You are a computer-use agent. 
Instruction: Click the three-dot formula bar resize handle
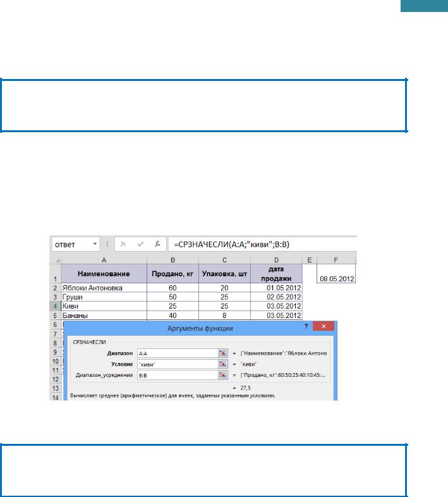coord(107,244)
